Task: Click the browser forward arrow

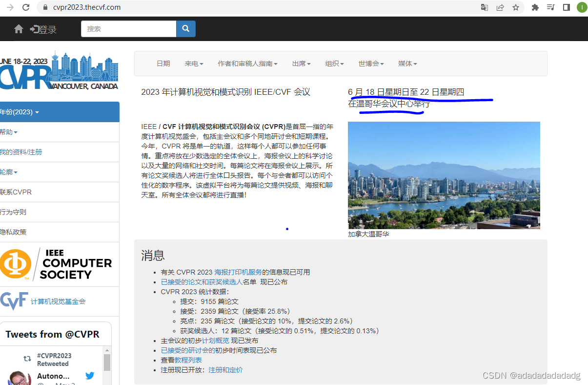Action: pyautogui.click(x=10, y=7)
